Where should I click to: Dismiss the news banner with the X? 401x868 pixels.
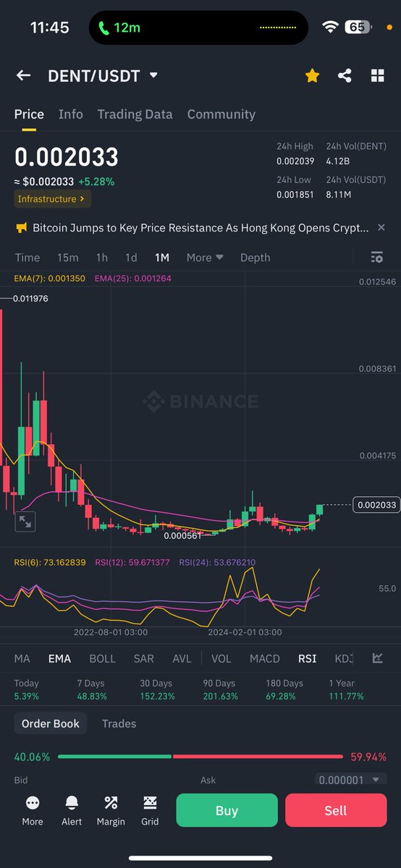point(381,228)
